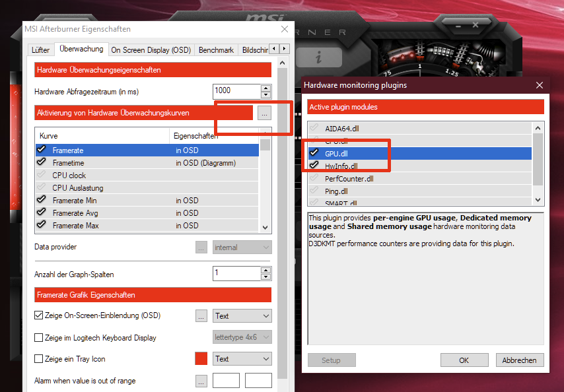564x392 pixels.
Task: Open lettertype 4x6 dropdown
Action: coord(242,337)
